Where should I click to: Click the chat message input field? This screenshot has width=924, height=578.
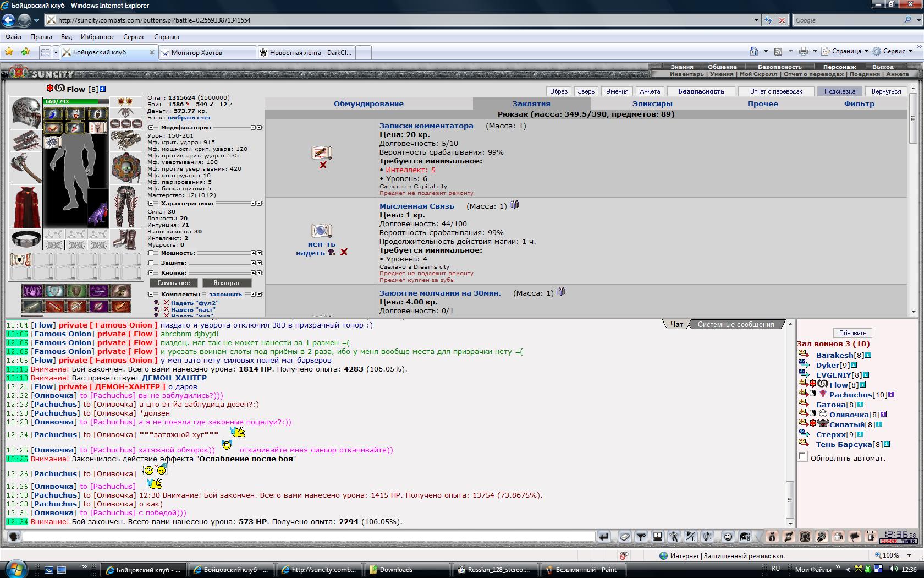pyautogui.click(x=309, y=536)
